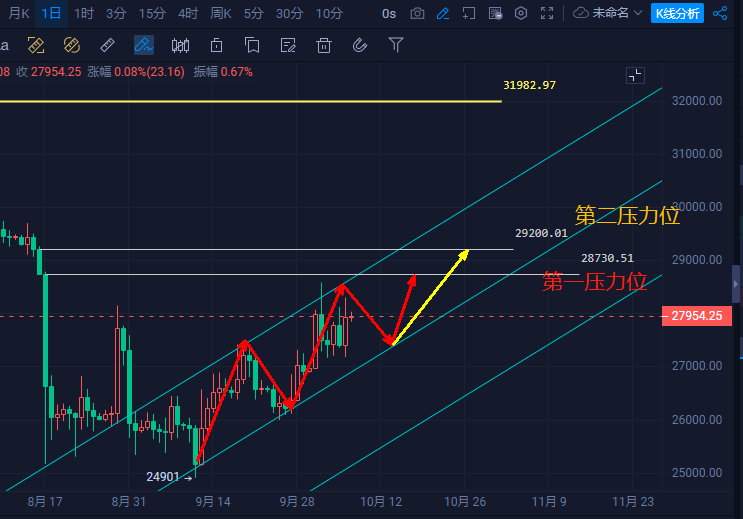Delete drawings with trash icon

click(x=324, y=46)
